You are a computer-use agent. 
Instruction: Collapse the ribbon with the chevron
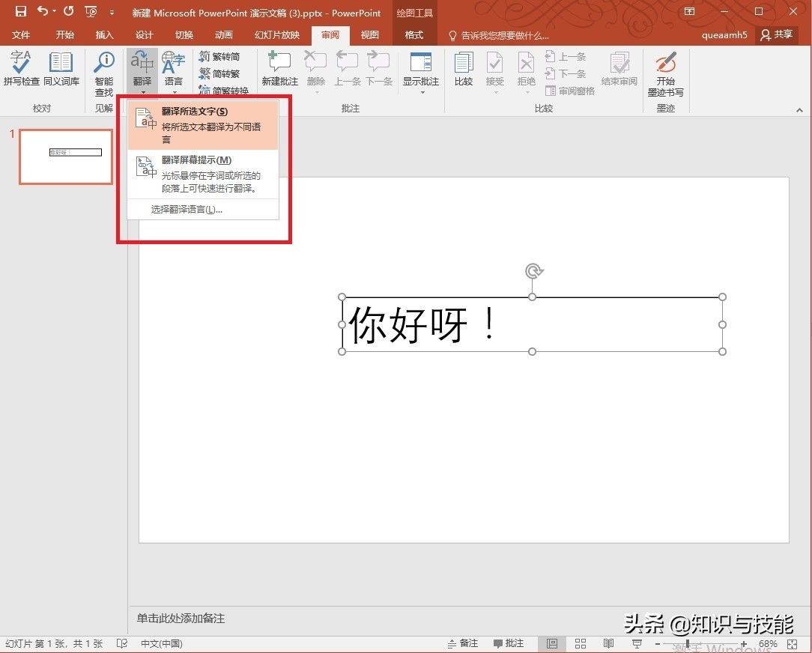[x=799, y=110]
